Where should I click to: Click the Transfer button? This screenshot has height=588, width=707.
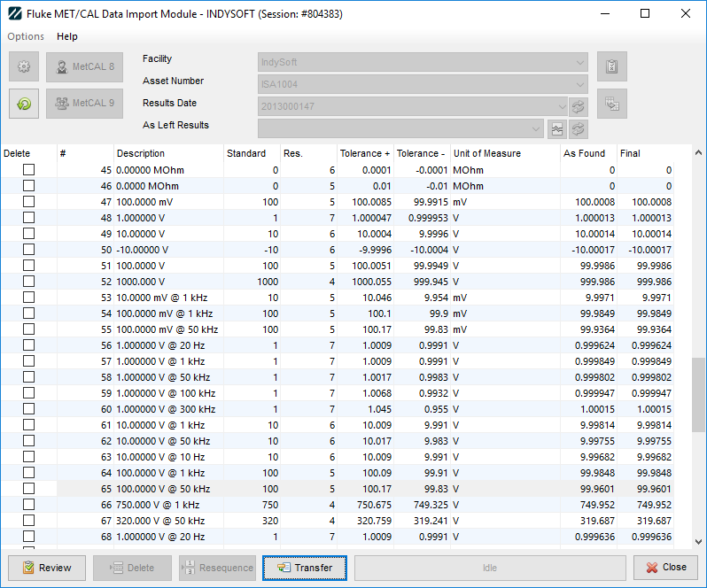(305, 568)
